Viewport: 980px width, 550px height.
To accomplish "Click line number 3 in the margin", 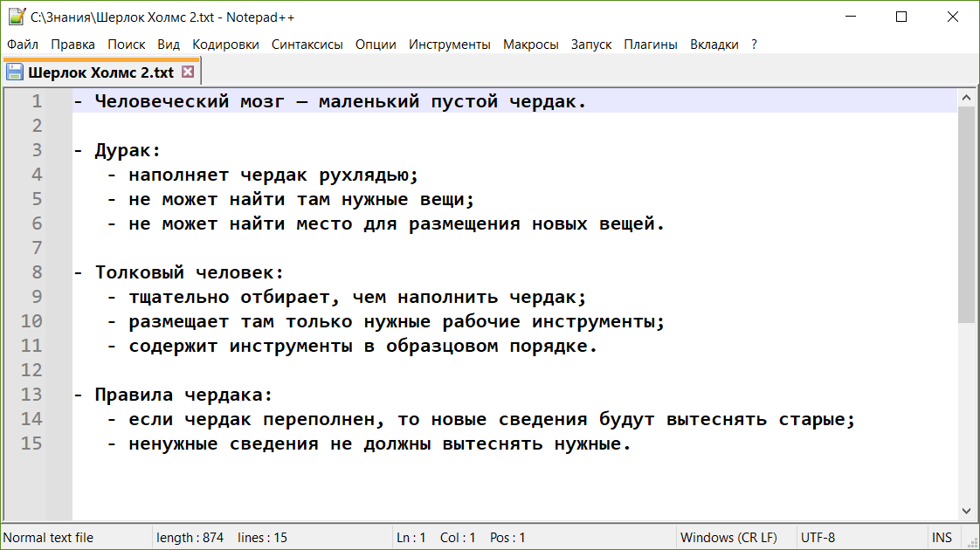I will click(37, 150).
